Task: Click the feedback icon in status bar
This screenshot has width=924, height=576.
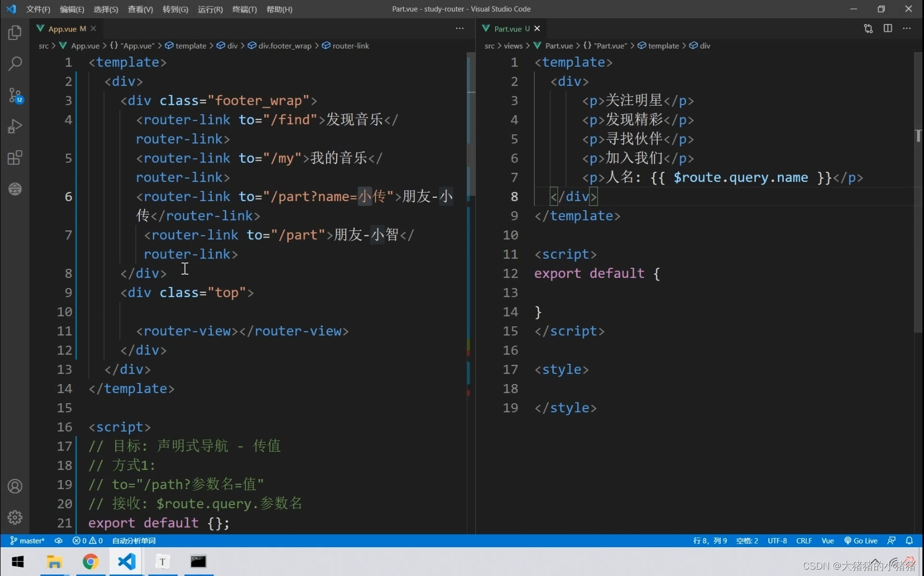Action: (891, 541)
